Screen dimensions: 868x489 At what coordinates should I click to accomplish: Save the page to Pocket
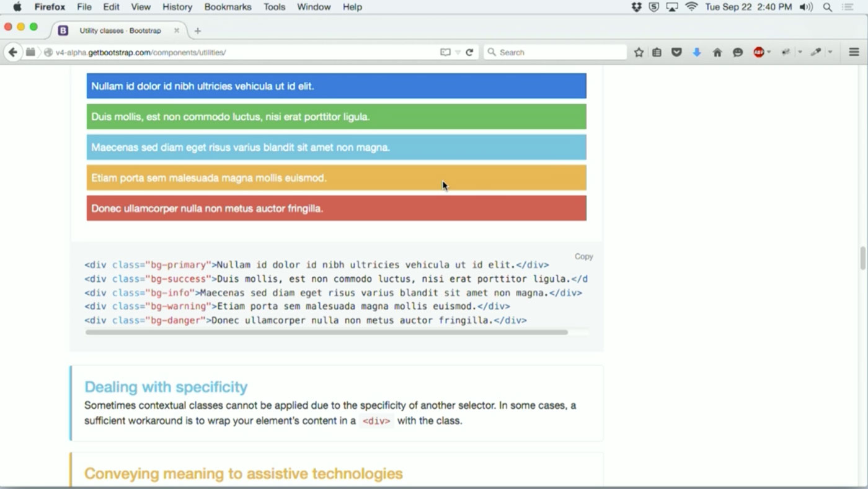676,52
